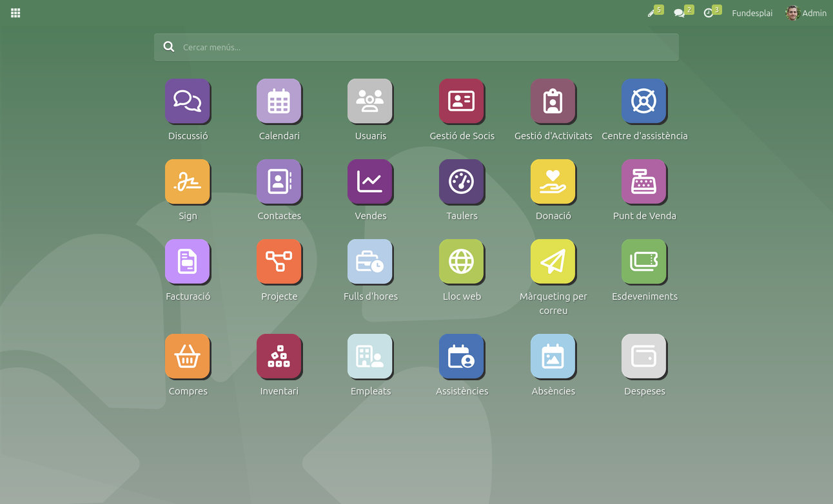Viewport: 833px width, 504px height.
Task: Open the Absències app
Action: click(x=553, y=356)
